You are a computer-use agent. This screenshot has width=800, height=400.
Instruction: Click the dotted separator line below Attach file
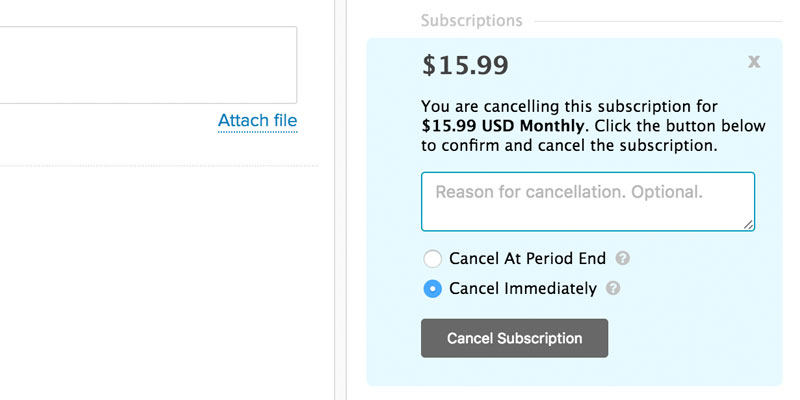(159, 166)
